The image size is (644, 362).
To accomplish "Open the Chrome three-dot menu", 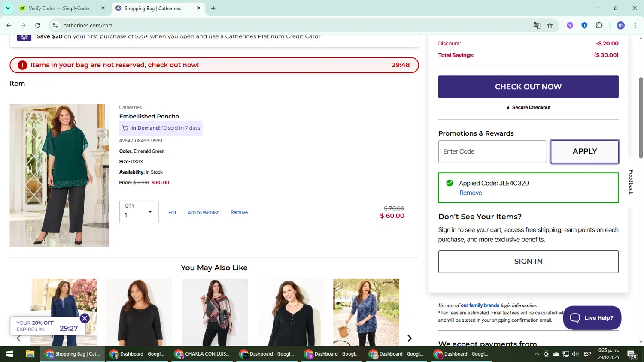I will (x=635, y=25).
